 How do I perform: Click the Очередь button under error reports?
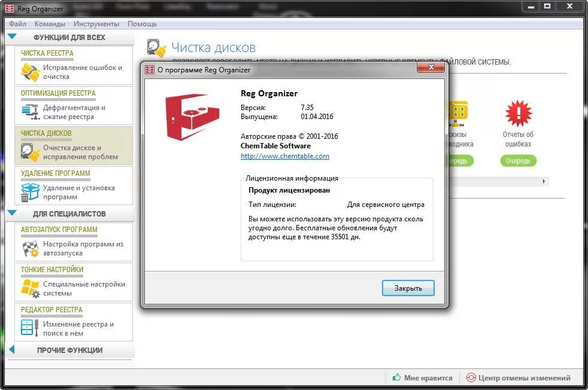pyautogui.click(x=519, y=161)
